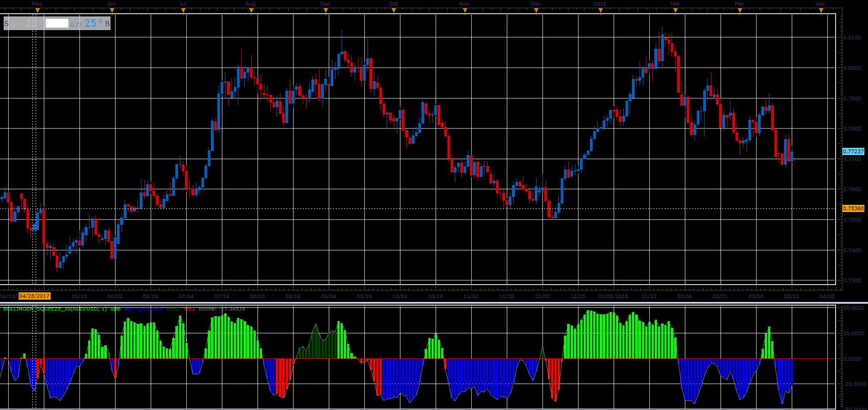Click the divider between chart and indicator
The height and width of the screenshot is (410, 868).
point(434,302)
